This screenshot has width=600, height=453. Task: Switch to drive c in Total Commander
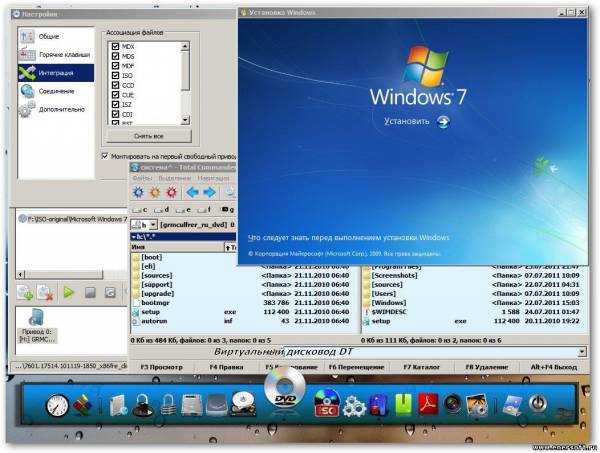pos(140,210)
